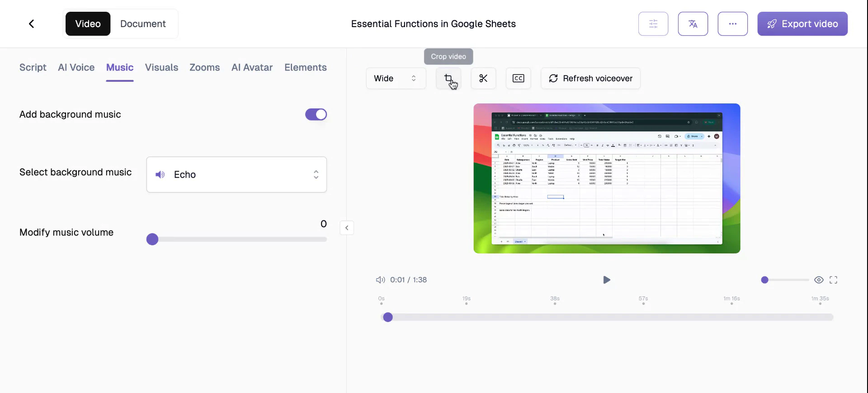Click the video preview thumbnail
Image resolution: width=868 pixels, height=393 pixels.
[x=607, y=178]
